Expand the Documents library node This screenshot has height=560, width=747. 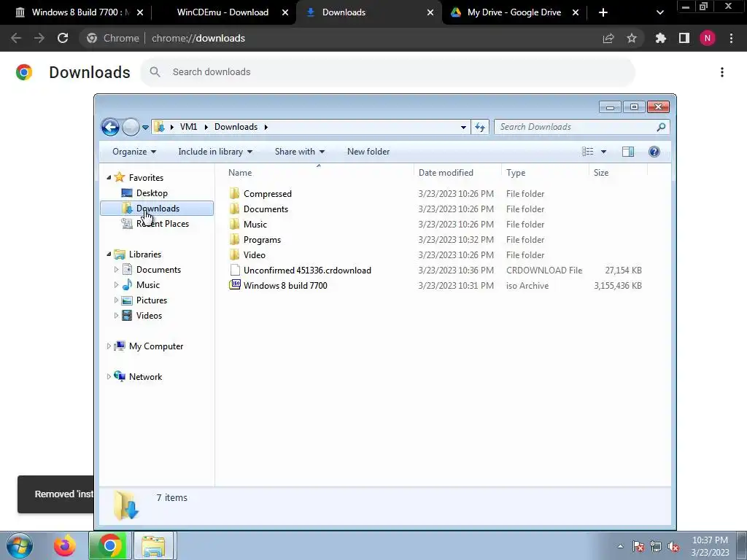click(x=116, y=270)
